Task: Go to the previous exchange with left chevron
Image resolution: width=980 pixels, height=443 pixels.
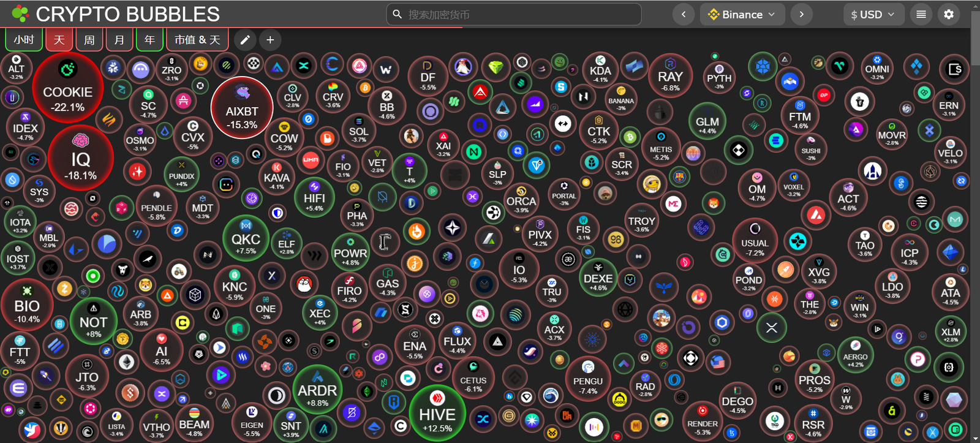Action: 684,14
